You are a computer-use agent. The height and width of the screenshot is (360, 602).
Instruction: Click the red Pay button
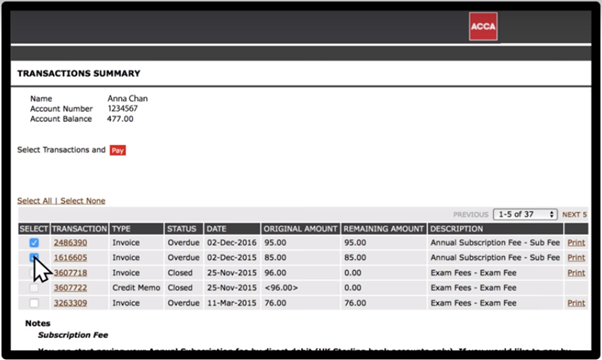117,150
